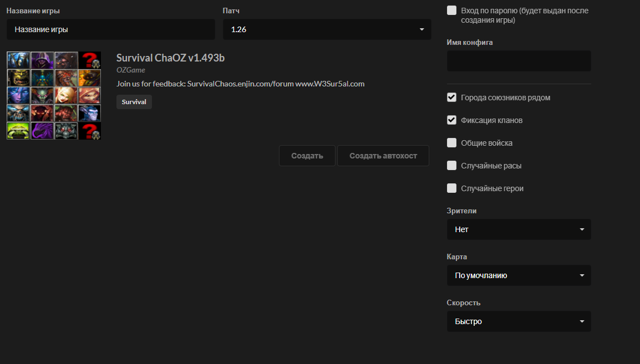Screen dimensions: 640x364
Task: Click the red question mark icon in top row
Action: 90,60
